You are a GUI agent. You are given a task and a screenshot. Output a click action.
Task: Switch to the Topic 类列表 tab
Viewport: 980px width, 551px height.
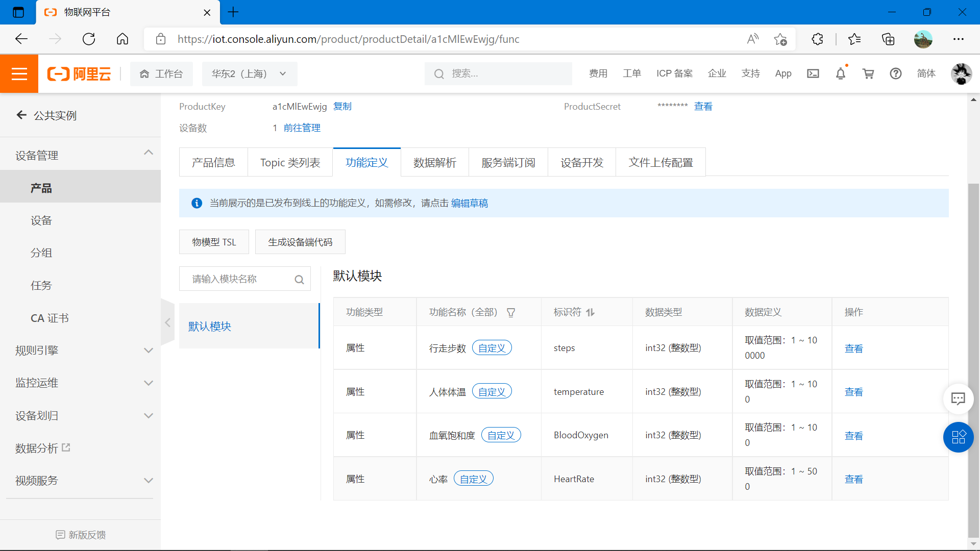click(290, 163)
